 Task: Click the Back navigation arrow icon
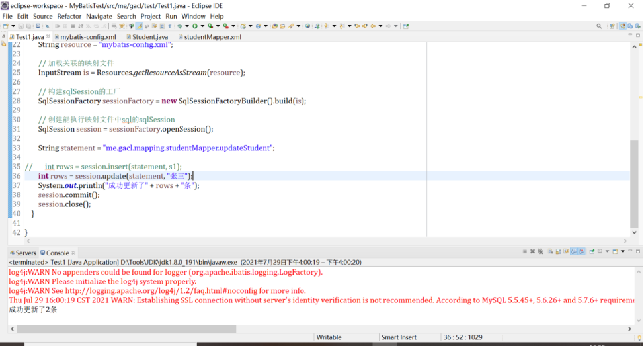373,26
